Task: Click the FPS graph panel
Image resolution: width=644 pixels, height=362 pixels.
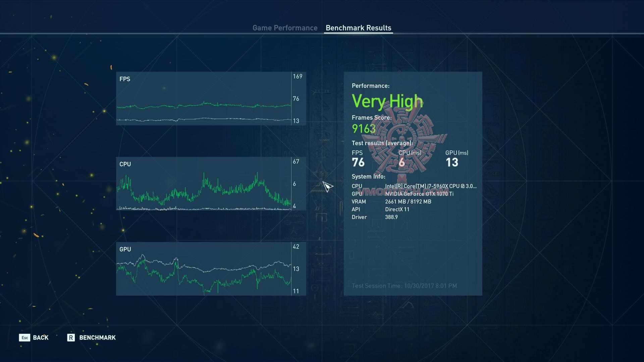Action: 204,99
